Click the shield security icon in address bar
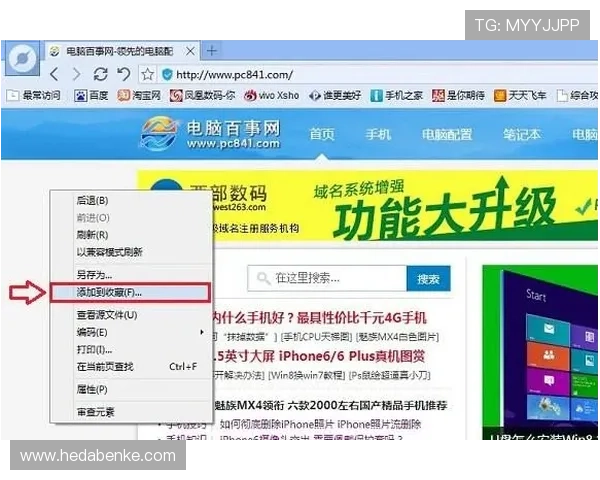Screen dimensions: 600x480 pyautogui.click(x=167, y=74)
